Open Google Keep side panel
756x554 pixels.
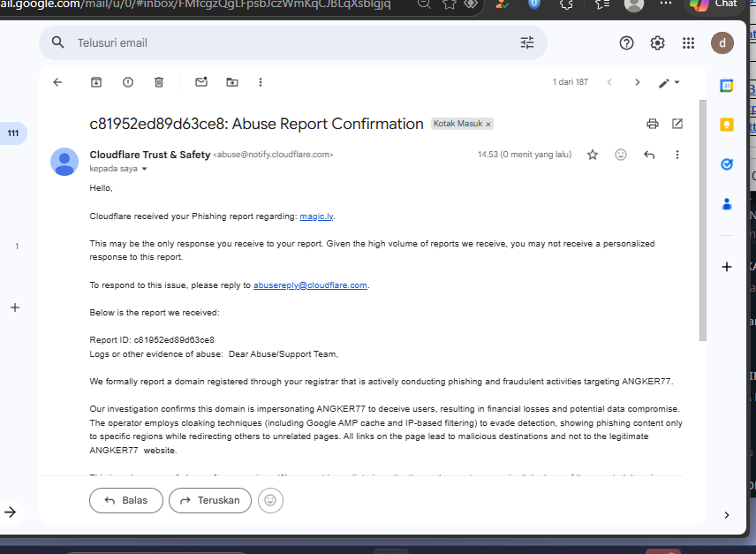click(x=727, y=125)
